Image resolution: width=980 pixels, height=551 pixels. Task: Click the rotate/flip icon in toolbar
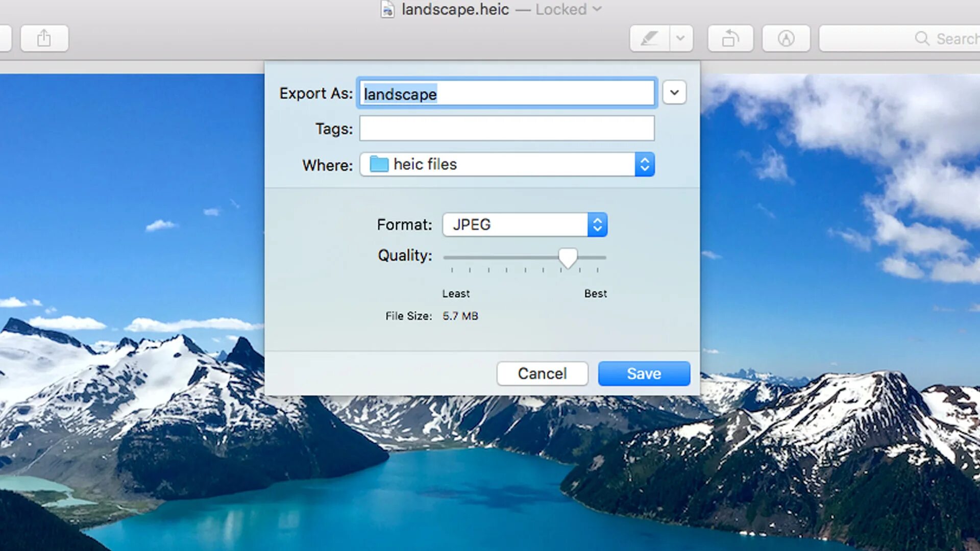tap(730, 39)
